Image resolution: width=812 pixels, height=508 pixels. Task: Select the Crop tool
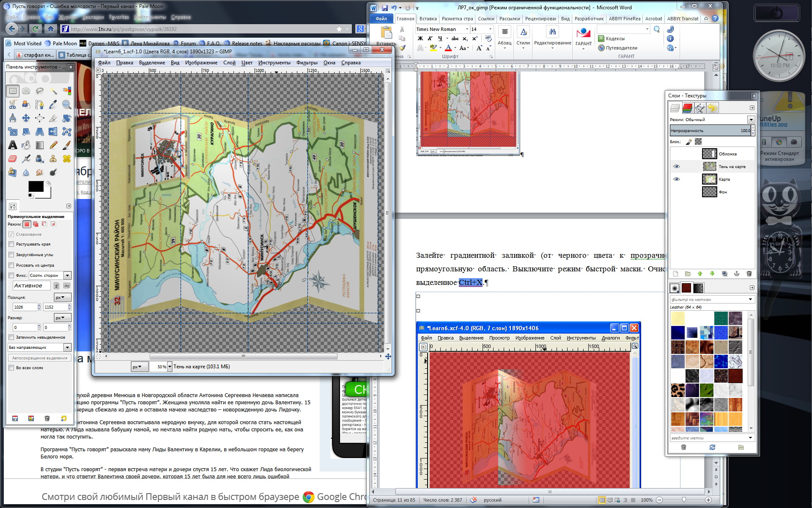(x=53, y=118)
